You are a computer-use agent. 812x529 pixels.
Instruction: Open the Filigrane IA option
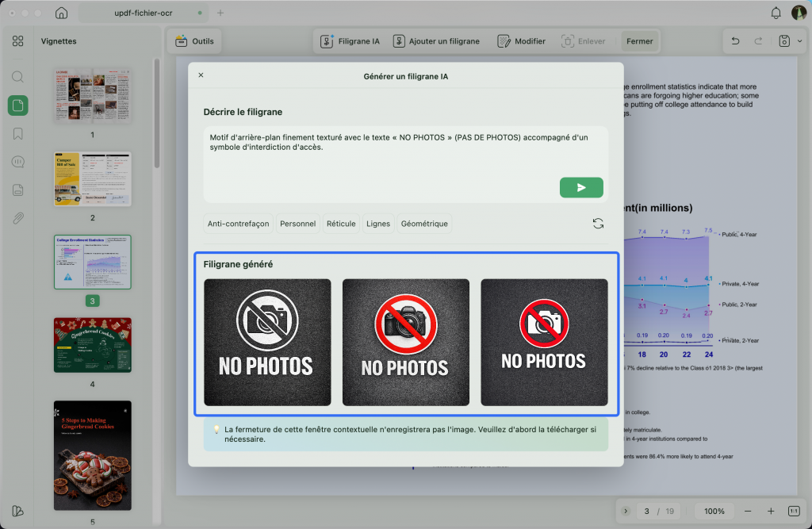[350, 41]
